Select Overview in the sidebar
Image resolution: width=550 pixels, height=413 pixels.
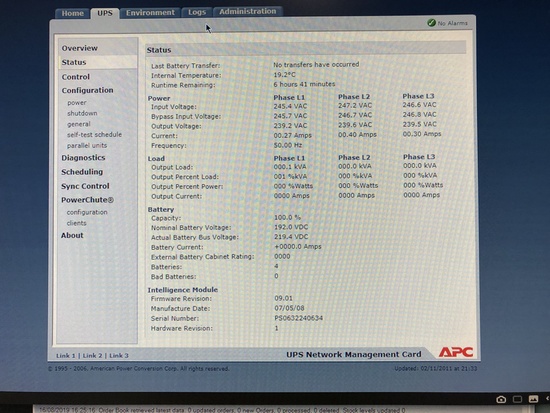click(x=80, y=48)
